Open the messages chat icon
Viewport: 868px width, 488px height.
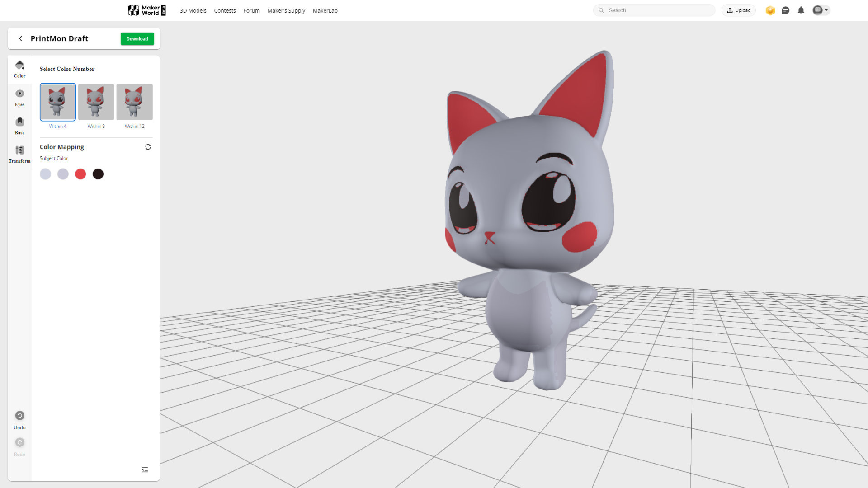click(x=786, y=10)
